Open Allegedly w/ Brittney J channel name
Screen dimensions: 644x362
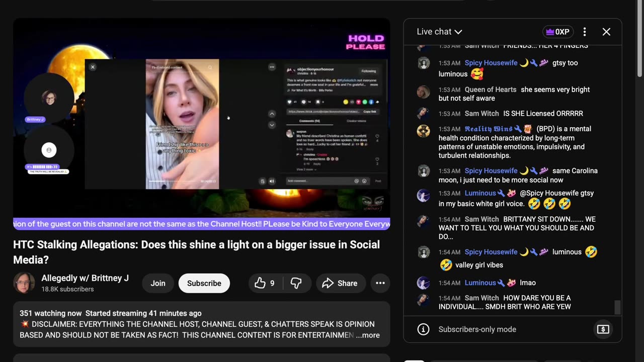click(x=85, y=278)
